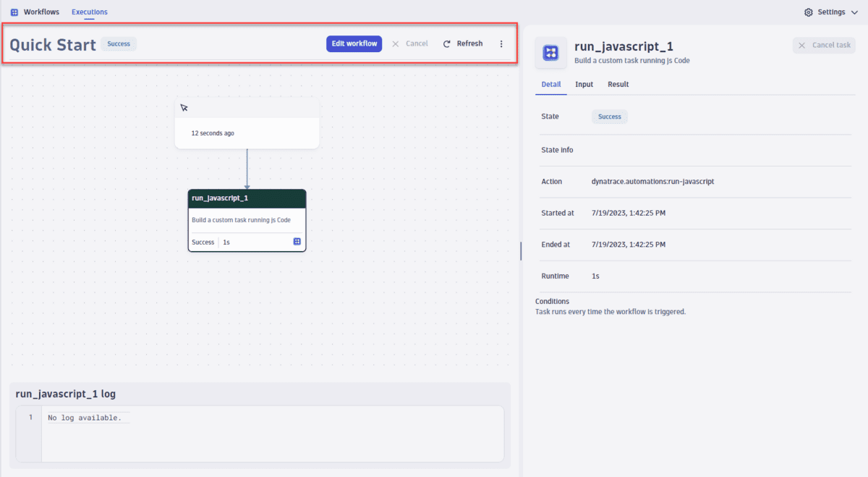
Task: Click the grid icon on the run_javascript_1 node
Action: (297, 242)
